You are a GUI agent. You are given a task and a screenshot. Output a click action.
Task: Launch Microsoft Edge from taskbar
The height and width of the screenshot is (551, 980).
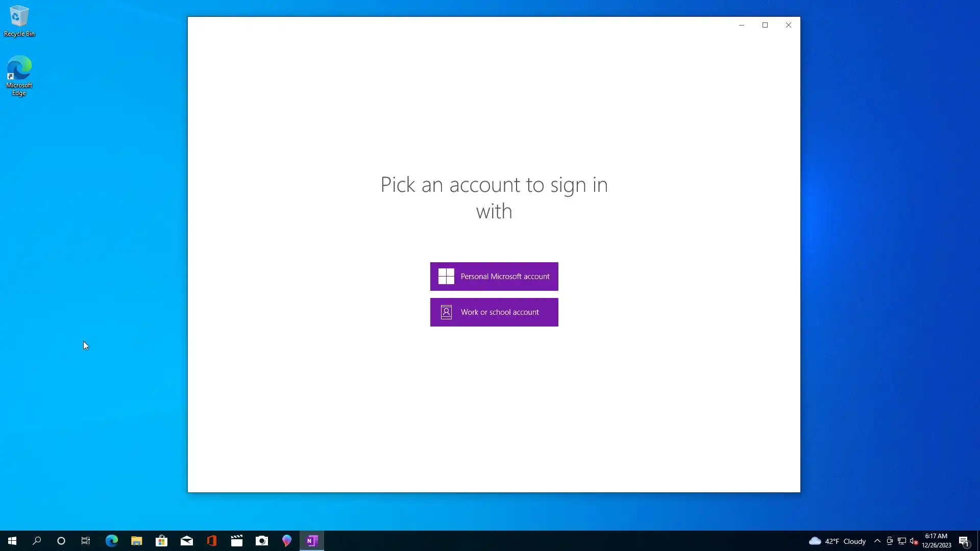coord(111,541)
